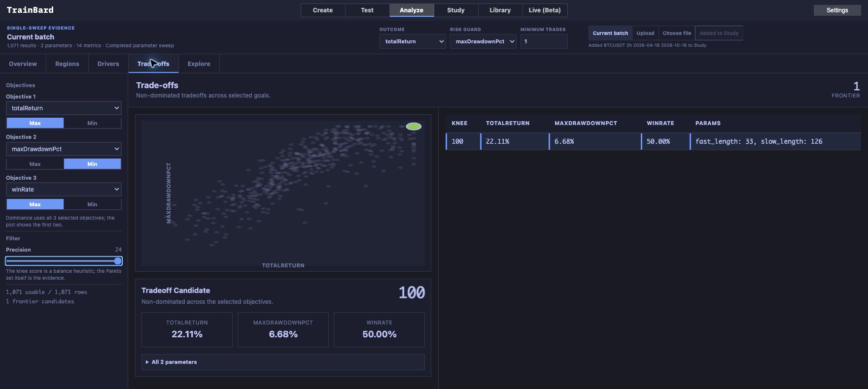Expand the All 2 parameters section
The height and width of the screenshot is (389, 868).
(x=283, y=362)
